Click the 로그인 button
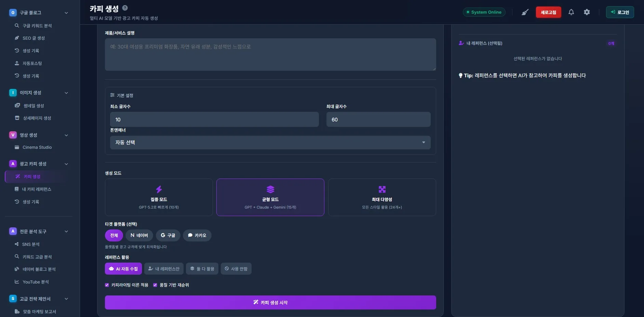This screenshot has height=317, width=644. 620,12
